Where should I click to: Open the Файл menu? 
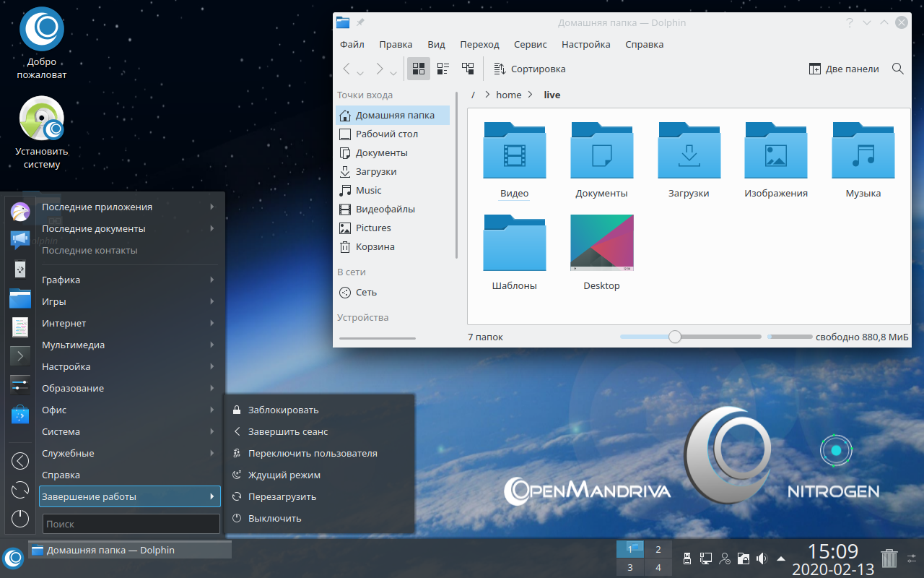point(352,44)
